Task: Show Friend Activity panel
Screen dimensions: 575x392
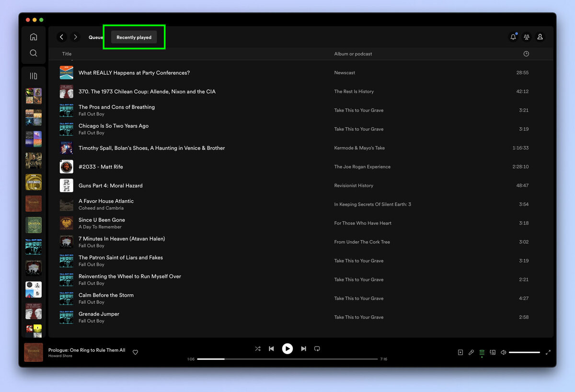Action: point(527,37)
